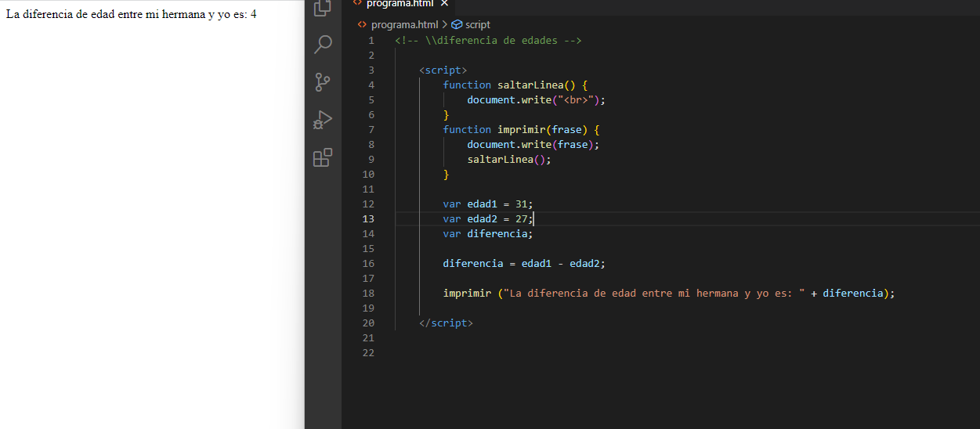Image resolution: width=980 pixels, height=429 pixels.
Task: Click programa.html in the breadcrumb bar
Action: (x=404, y=24)
